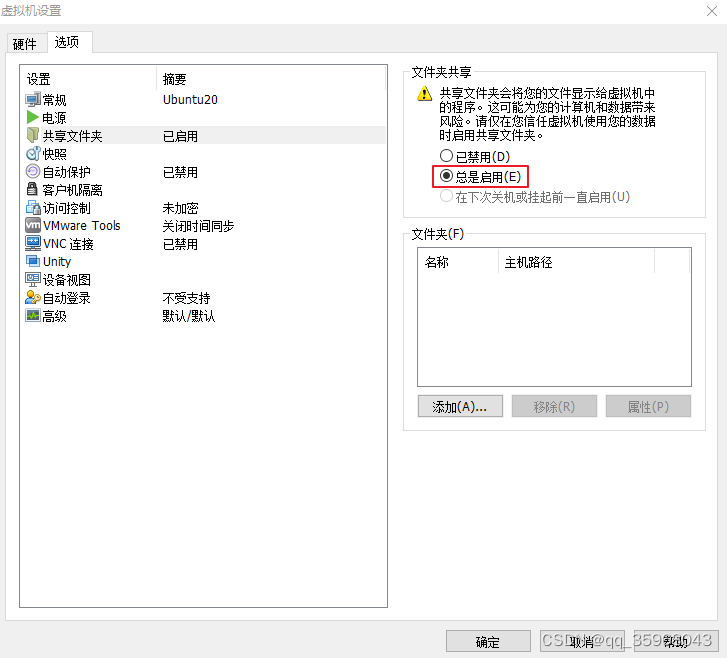
Task: Select the 已禁用(D) radio button
Action: [x=446, y=156]
